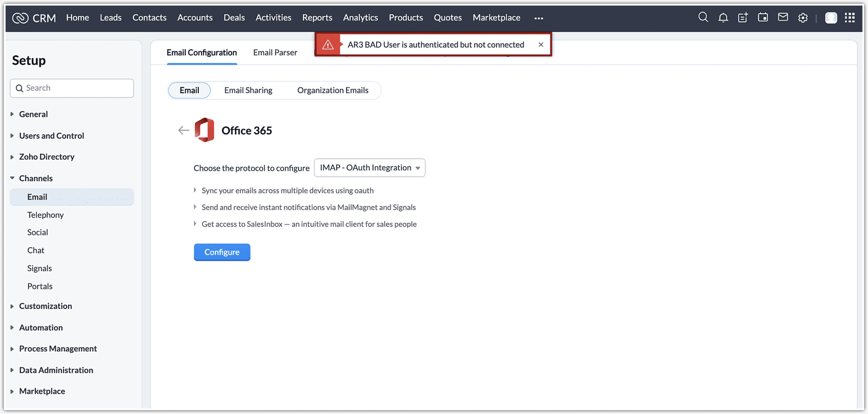Open the Reports module
This screenshot has height=414, width=868.
click(317, 18)
